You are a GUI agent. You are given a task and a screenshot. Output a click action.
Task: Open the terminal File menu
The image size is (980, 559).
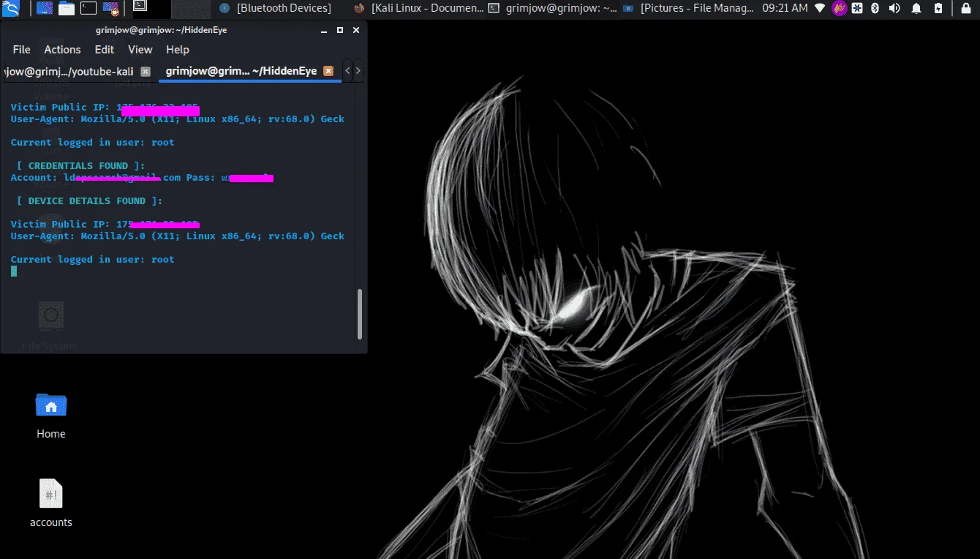[22, 50]
